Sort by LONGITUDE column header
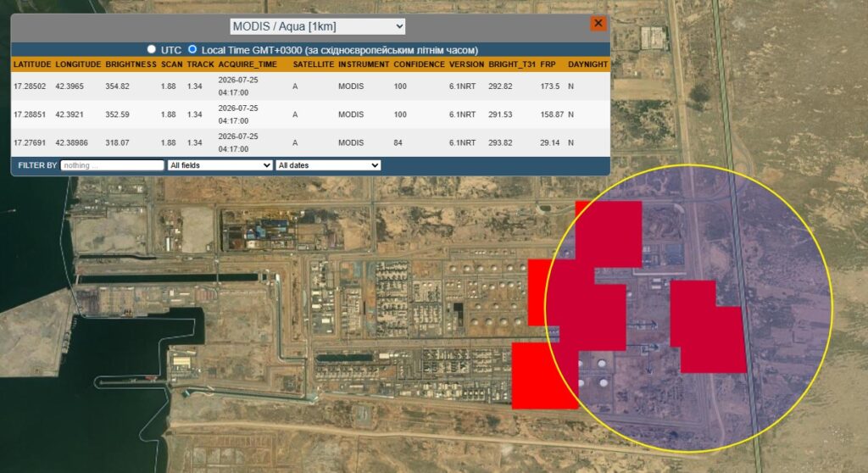868x473 pixels. [x=78, y=64]
